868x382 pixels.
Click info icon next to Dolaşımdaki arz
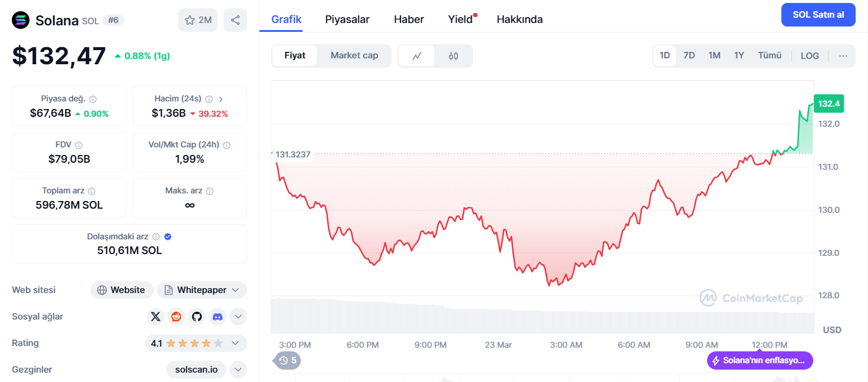(x=156, y=236)
